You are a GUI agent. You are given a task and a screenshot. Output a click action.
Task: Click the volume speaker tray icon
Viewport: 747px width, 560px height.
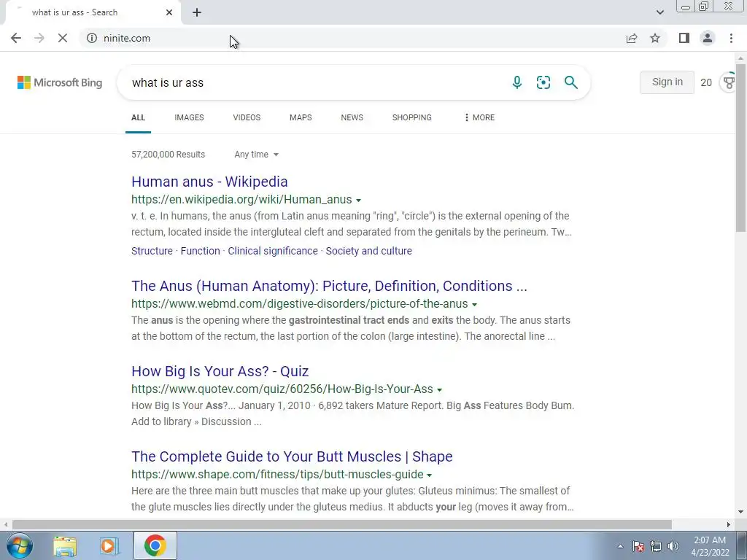673,546
